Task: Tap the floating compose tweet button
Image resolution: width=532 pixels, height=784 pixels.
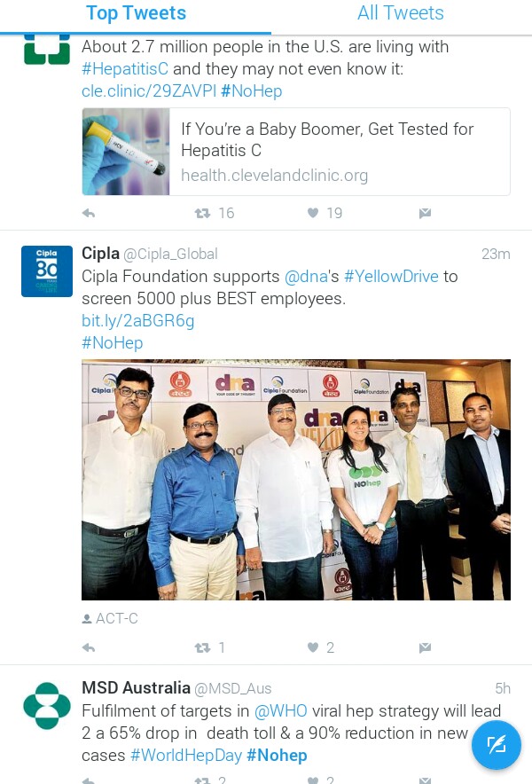Action: pos(496,745)
